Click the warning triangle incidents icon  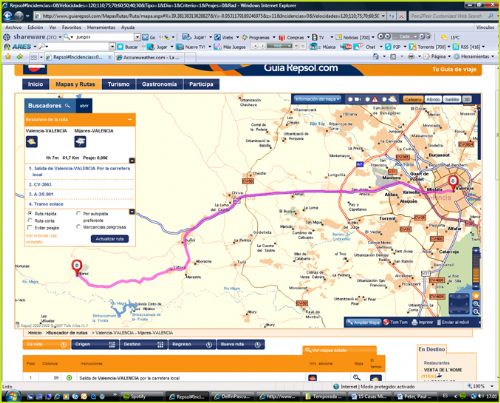point(375,99)
